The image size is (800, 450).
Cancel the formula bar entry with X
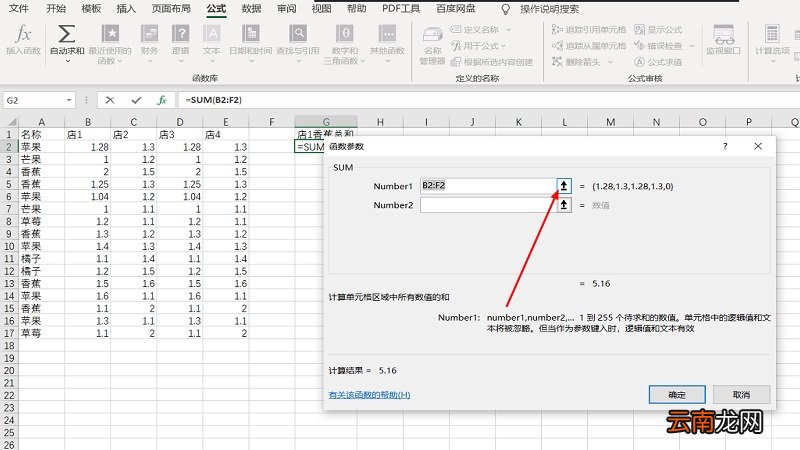click(x=110, y=100)
